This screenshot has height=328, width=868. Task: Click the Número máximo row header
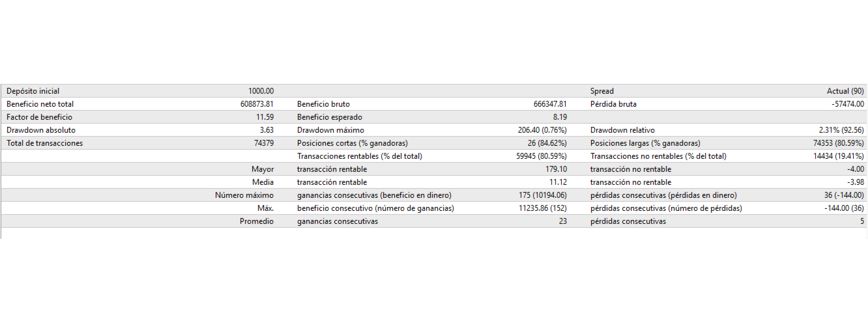click(x=244, y=195)
